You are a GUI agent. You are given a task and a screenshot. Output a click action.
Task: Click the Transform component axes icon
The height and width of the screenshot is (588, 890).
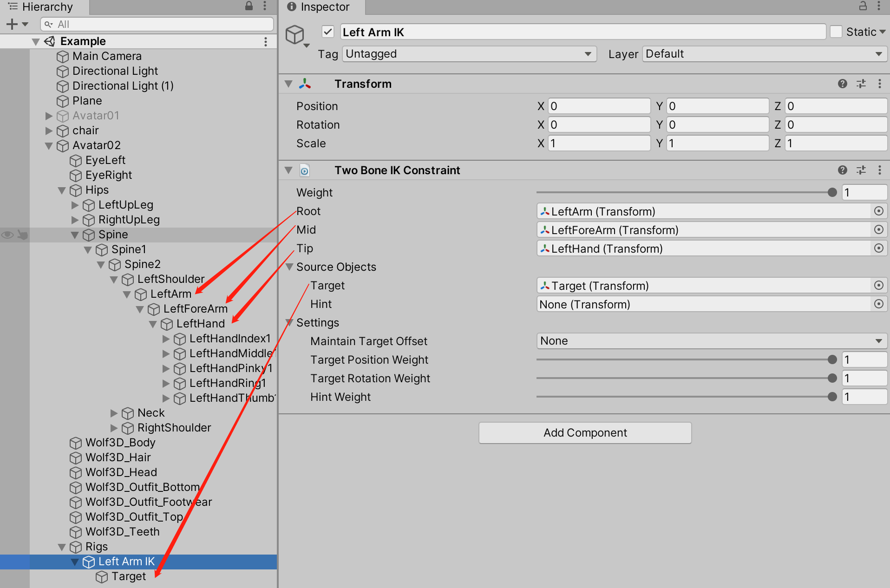305,84
